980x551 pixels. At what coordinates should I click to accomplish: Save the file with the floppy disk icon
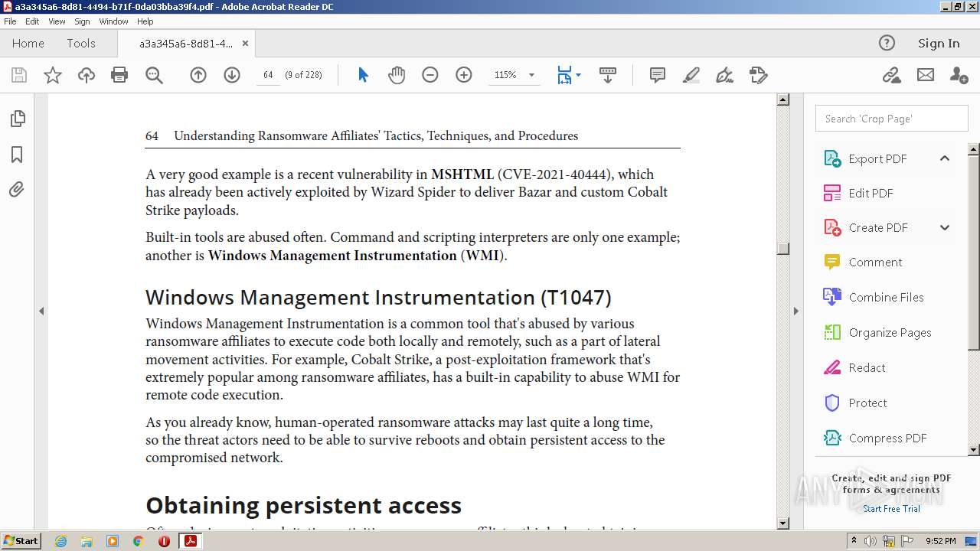click(x=19, y=75)
